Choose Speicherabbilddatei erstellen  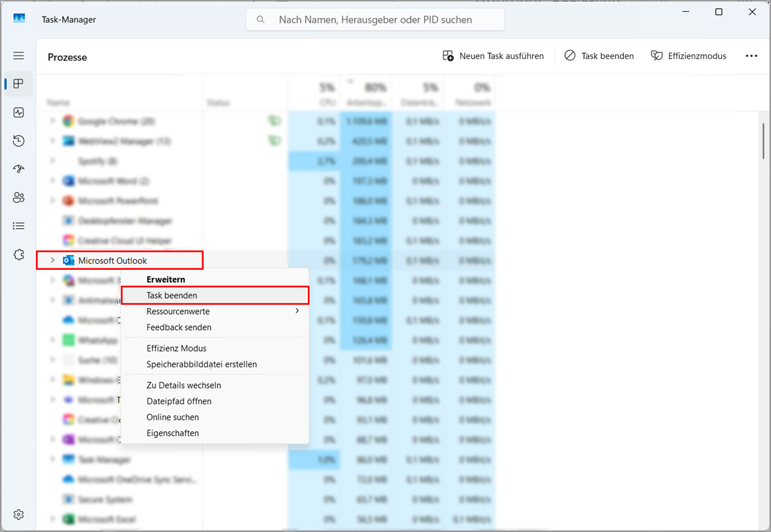201,364
